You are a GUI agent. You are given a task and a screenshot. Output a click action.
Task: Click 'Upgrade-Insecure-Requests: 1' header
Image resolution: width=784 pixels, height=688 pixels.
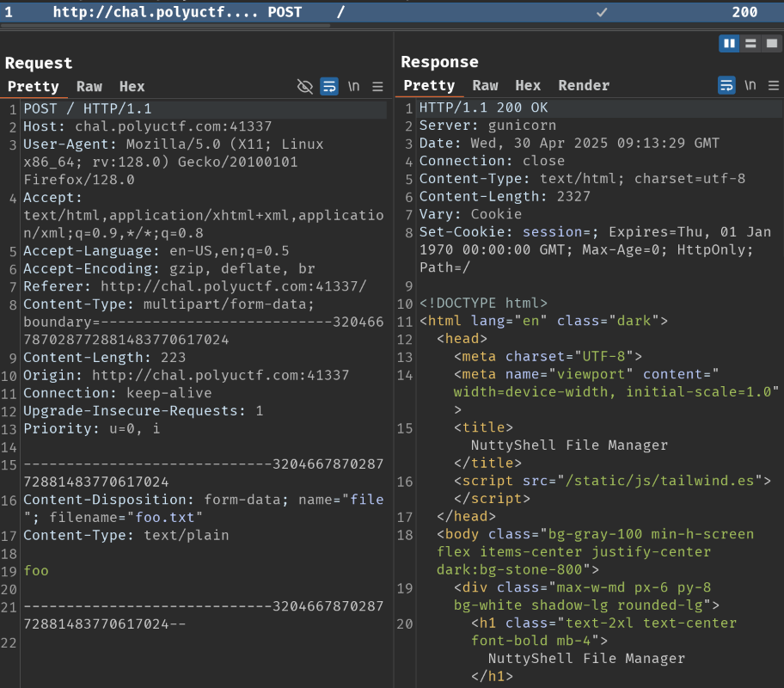(143, 410)
